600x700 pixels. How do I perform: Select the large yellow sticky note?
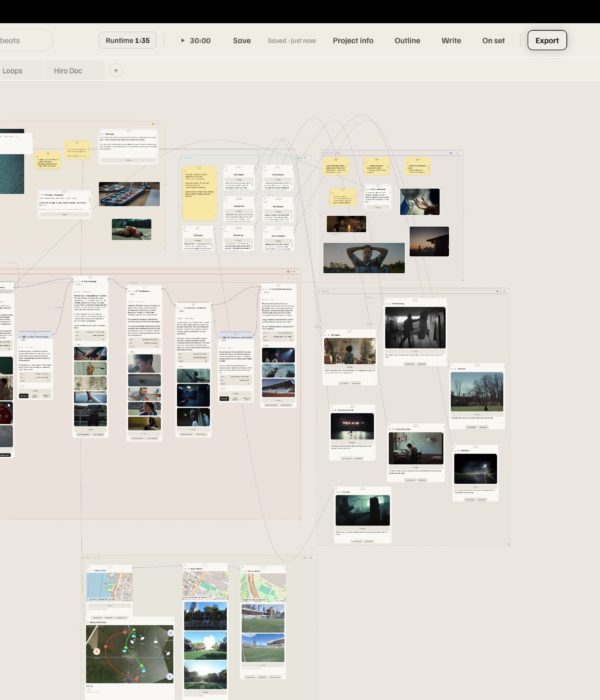point(200,193)
